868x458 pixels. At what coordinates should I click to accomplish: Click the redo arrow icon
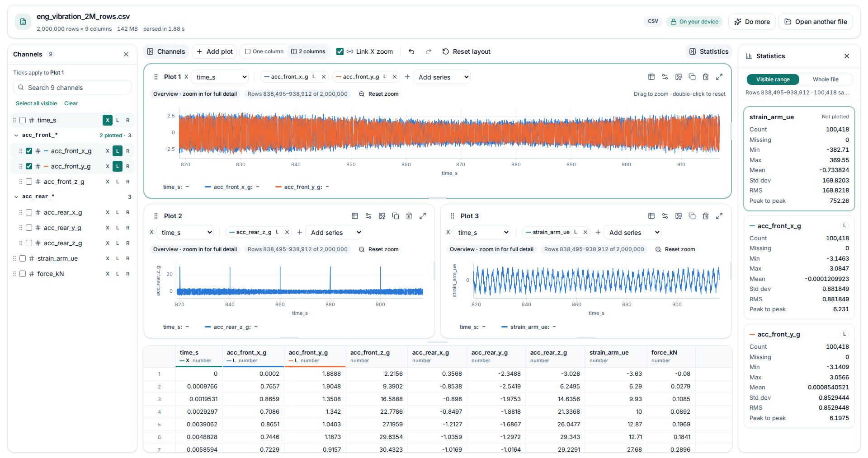pos(429,51)
